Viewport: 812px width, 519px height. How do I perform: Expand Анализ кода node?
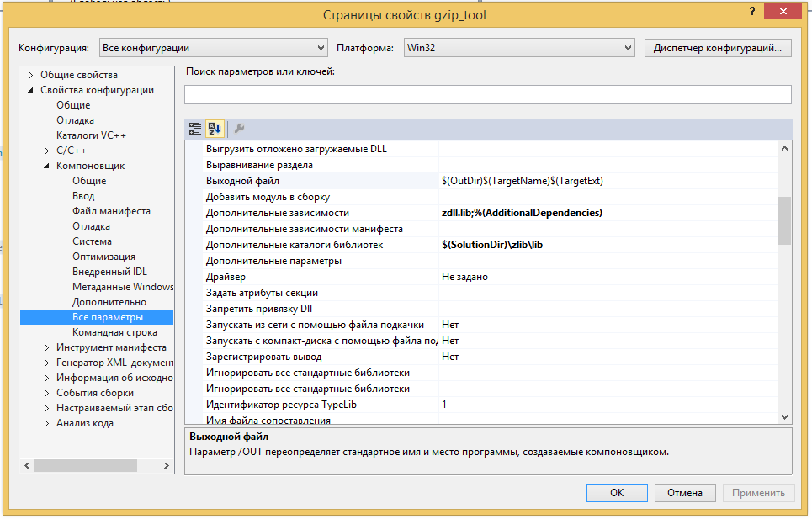click(x=46, y=423)
